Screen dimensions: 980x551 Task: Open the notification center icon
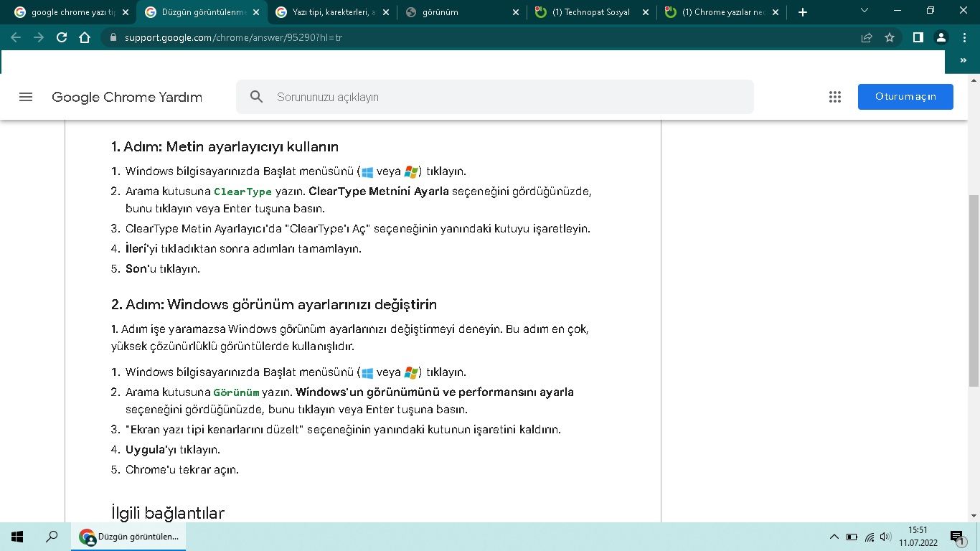[x=957, y=537]
